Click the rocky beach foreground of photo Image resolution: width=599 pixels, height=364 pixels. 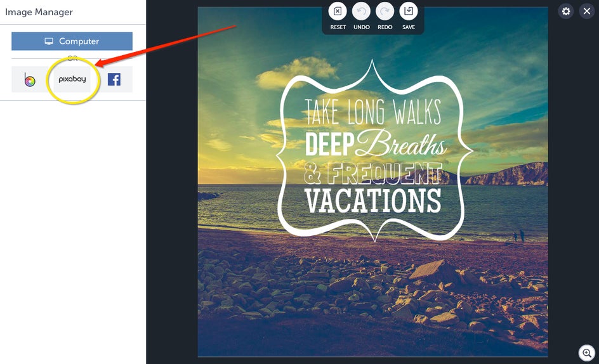coord(372,294)
